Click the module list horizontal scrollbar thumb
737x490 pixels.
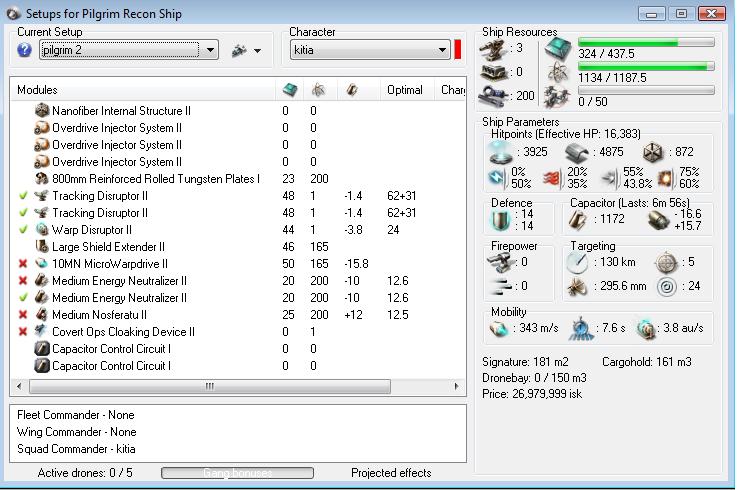tap(210, 386)
